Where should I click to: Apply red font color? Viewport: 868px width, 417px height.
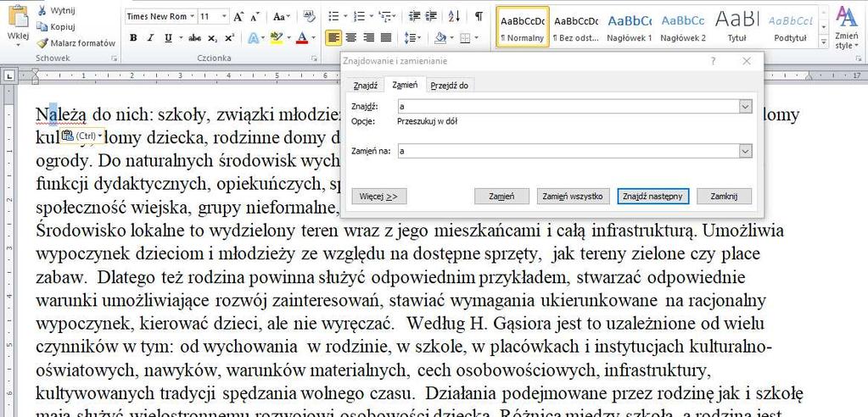pyautogui.click(x=302, y=38)
